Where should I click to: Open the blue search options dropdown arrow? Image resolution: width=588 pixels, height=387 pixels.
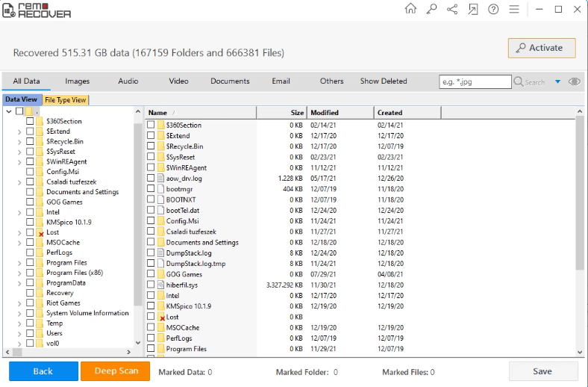click(x=557, y=81)
